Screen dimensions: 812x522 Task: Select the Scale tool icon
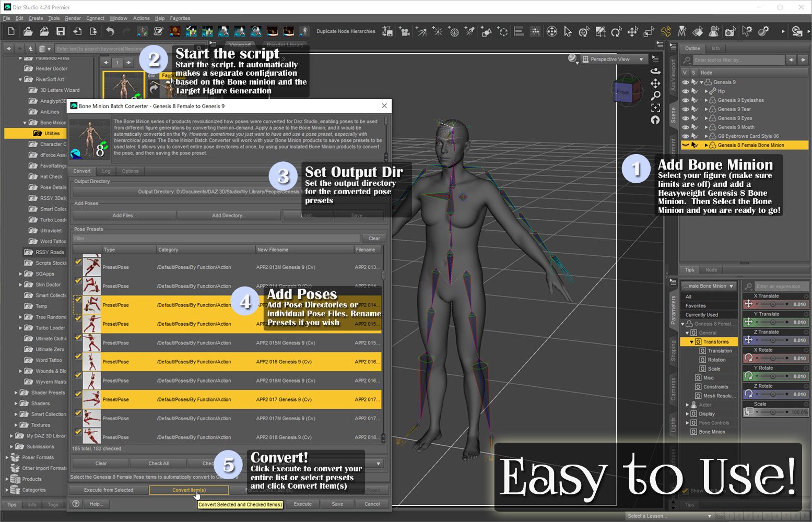tap(649, 32)
